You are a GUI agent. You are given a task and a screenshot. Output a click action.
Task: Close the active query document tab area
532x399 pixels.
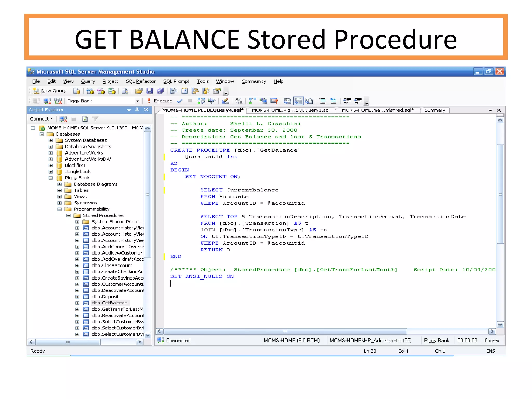pos(499,110)
